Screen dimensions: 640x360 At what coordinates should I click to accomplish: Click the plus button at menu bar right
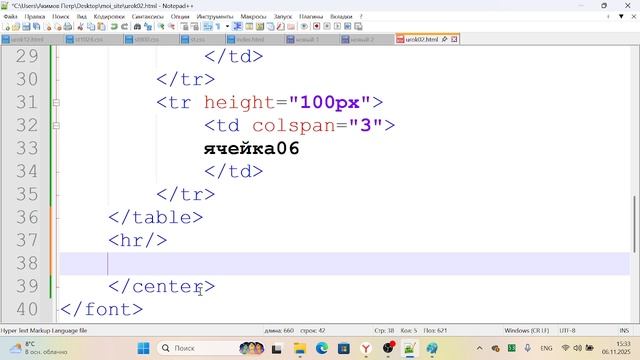coord(608,16)
